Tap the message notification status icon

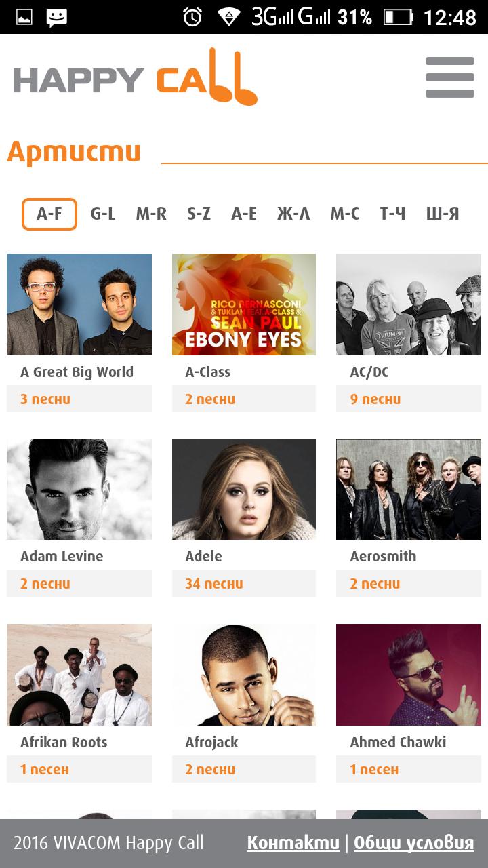[57, 18]
